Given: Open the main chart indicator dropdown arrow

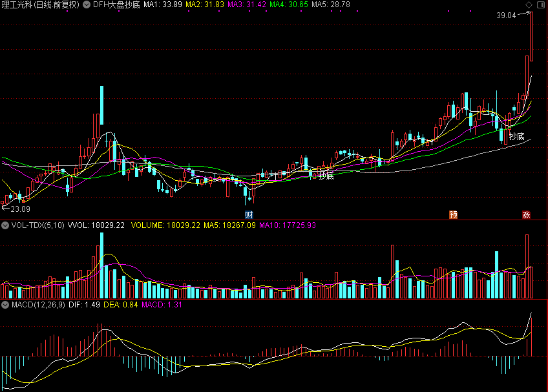Looking at the screenshot, I should point(87,5).
